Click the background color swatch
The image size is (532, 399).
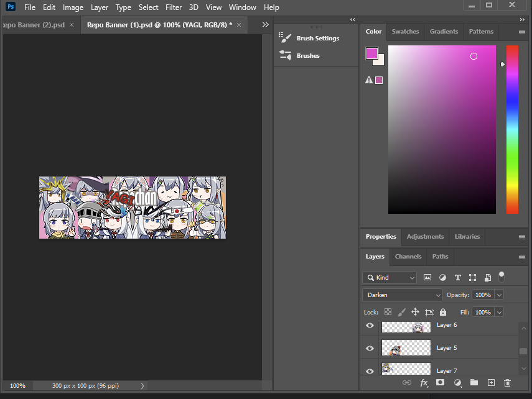380,61
